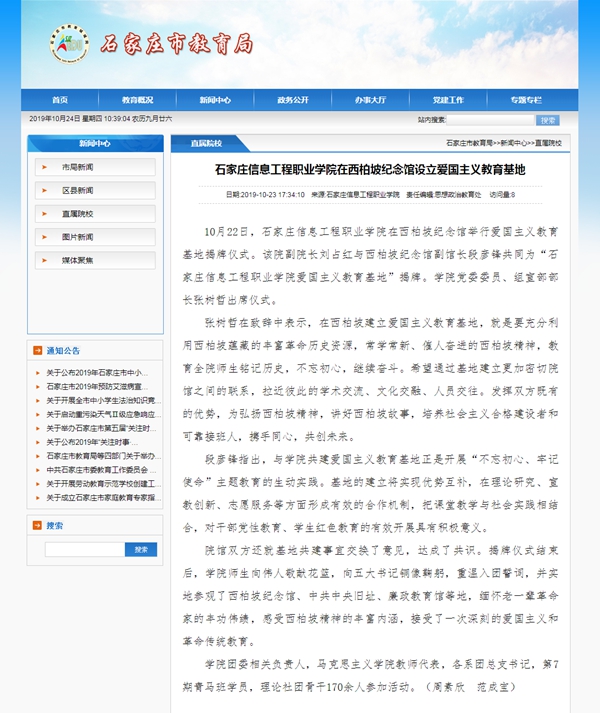
Task: Open 区县新闻 in the sidebar
Action: click(78, 190)
